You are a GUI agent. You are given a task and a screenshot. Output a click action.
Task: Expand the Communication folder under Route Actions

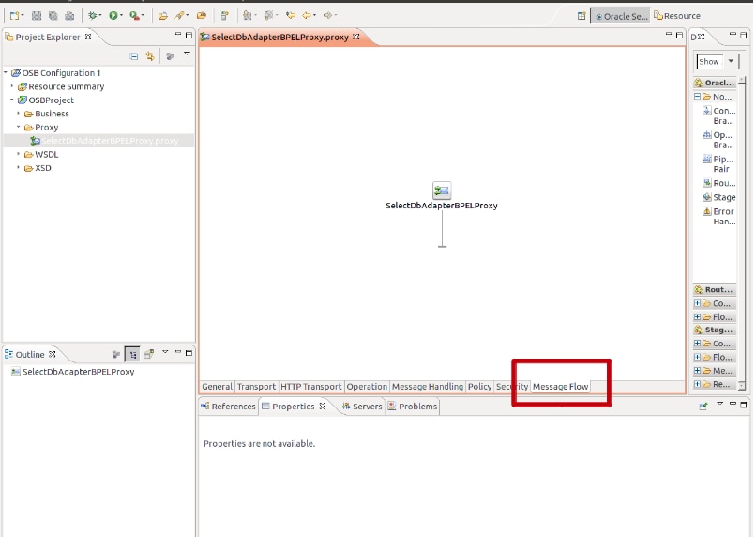click(x=697, y=303)
